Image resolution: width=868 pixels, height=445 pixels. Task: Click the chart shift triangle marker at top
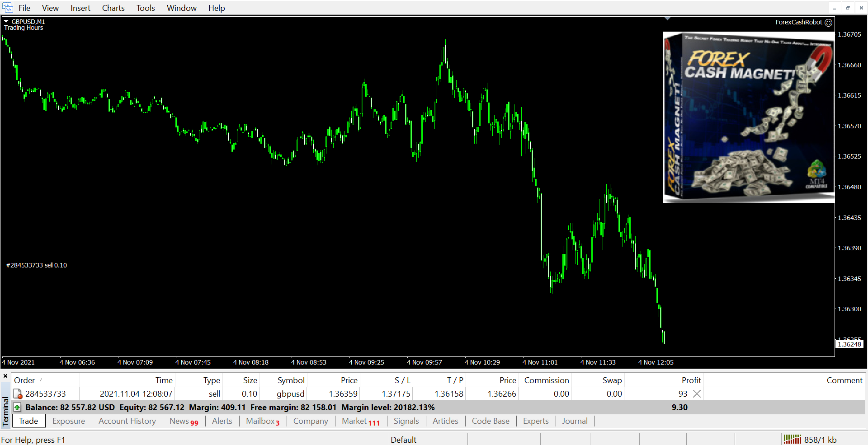pos(667,19)
